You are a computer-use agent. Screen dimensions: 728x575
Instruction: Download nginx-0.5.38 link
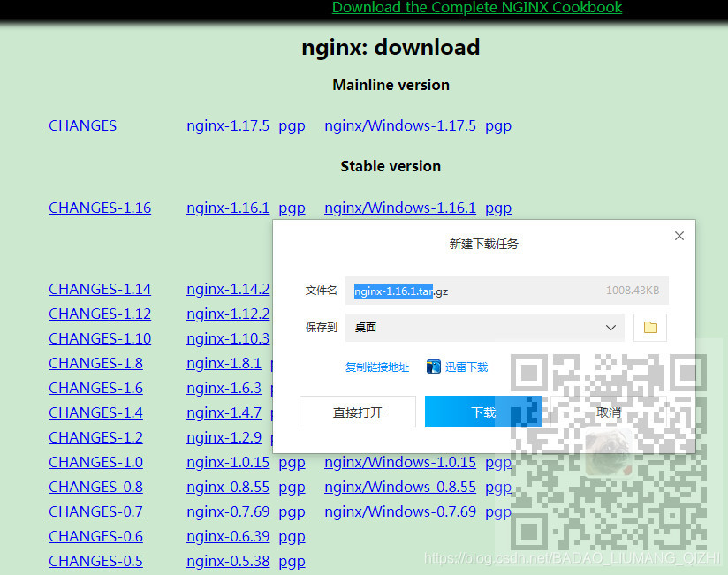coord(228,561)
